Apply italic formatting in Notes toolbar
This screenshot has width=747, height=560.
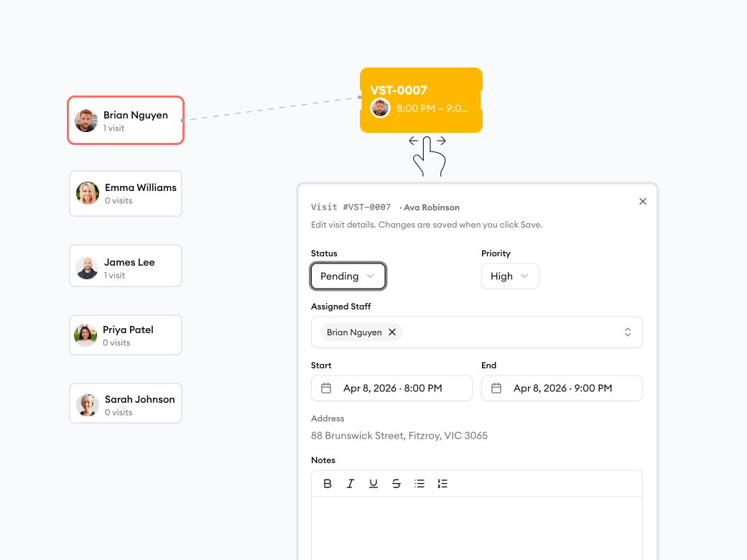[x=351, y=483]
